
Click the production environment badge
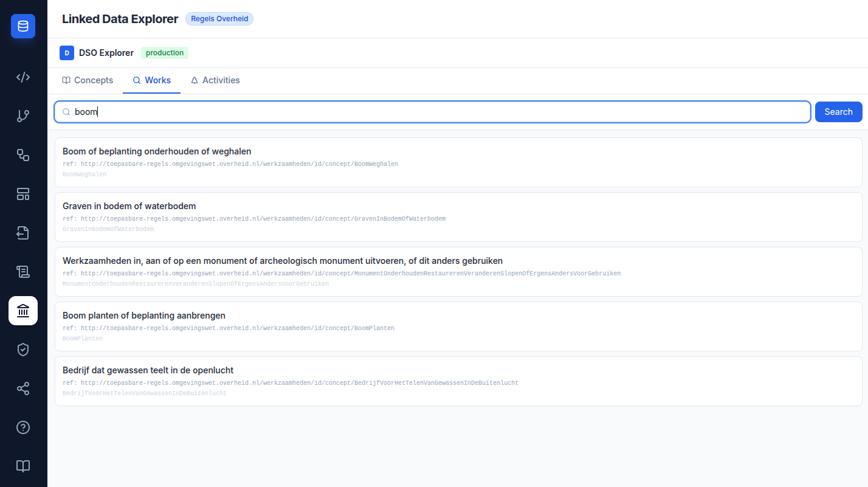point(165,53)
